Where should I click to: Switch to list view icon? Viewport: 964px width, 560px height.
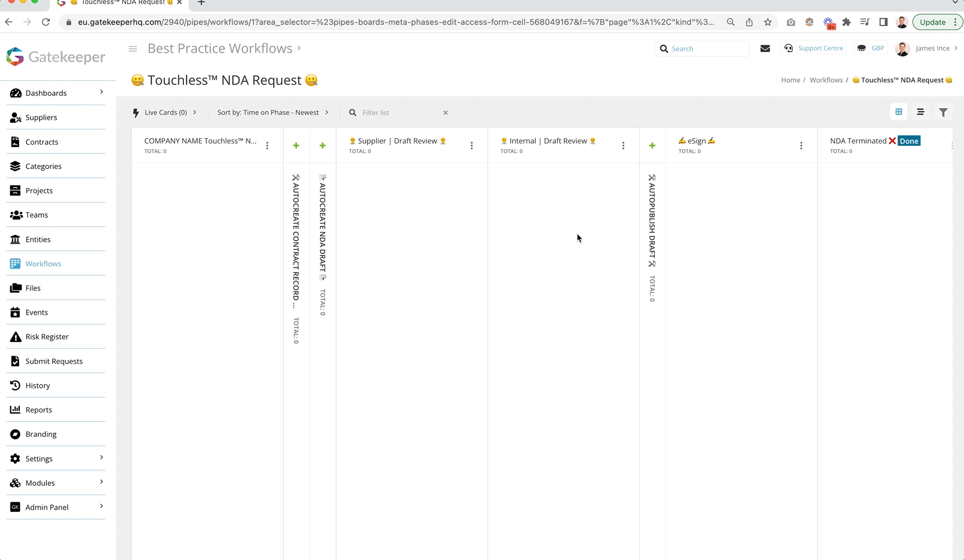pos(920,112)
